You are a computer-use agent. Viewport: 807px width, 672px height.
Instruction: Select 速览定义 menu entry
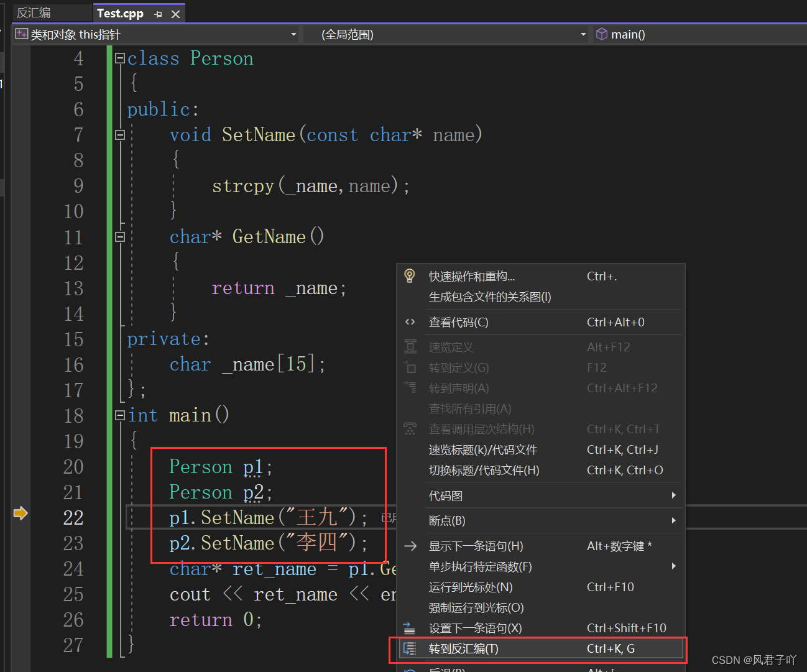pos(541,347)
